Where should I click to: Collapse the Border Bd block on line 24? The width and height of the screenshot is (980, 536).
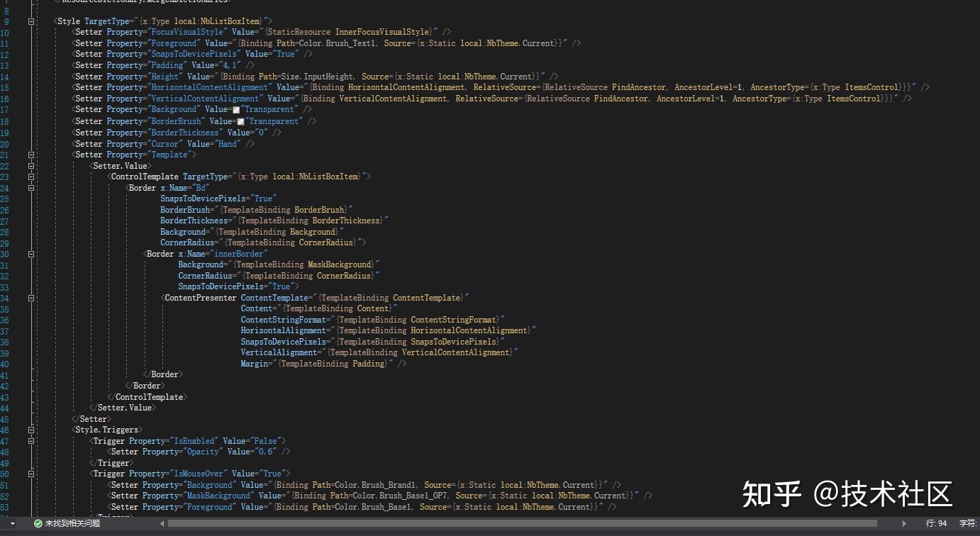[31, 188]
